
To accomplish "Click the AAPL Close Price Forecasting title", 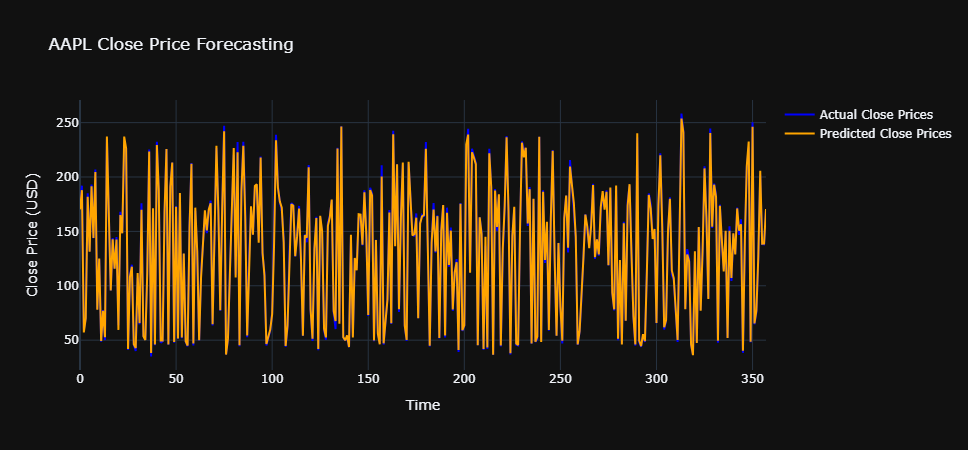I will coord(171,44).
